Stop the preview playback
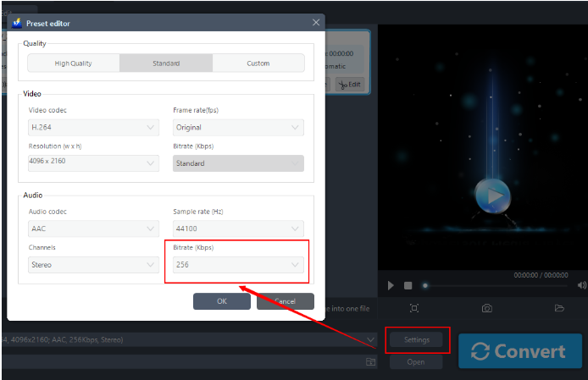The width and height of the screenshot is (588, 380). click(408, 285)
